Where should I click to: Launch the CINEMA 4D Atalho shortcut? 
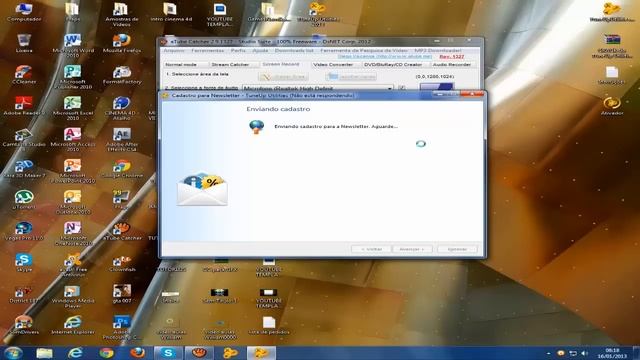[x=122, y=108]
